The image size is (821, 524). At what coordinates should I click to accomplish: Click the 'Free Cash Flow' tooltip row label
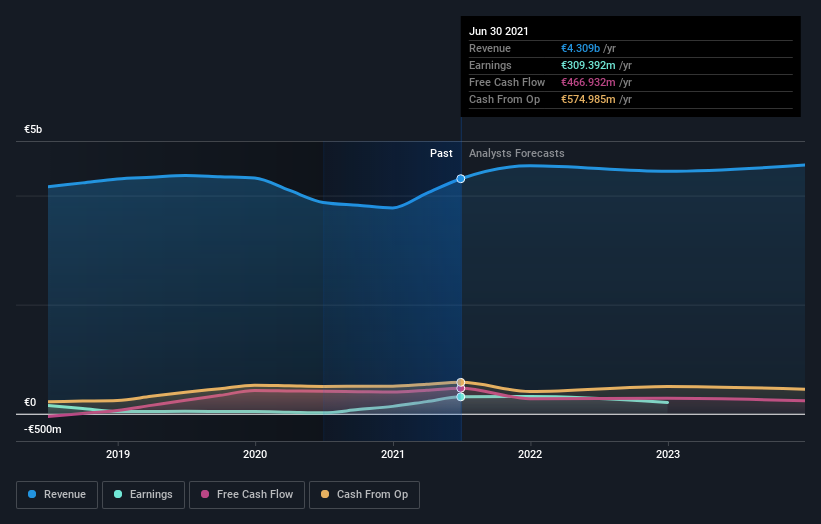point(507,82)
